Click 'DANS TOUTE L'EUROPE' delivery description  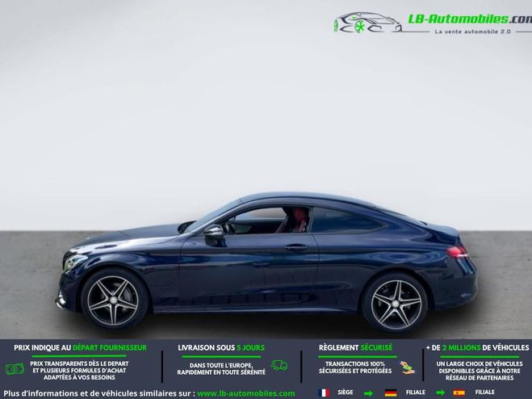(221, 369)
